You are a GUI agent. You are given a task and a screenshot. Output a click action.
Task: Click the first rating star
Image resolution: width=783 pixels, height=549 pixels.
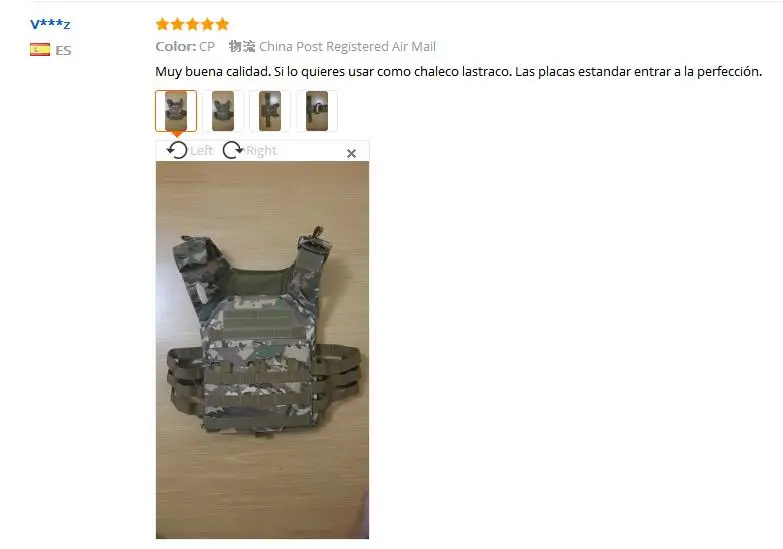pyautogui.click(x=162, y=23)
